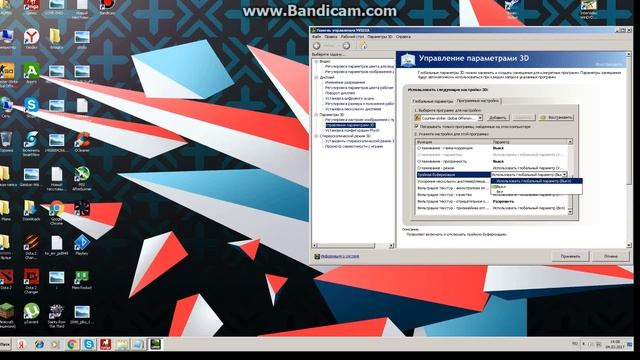Screen dimensions: 640x360
Task: Click the Home icon in NVIDIA toolbar
Action: click(x=363, y=46)
